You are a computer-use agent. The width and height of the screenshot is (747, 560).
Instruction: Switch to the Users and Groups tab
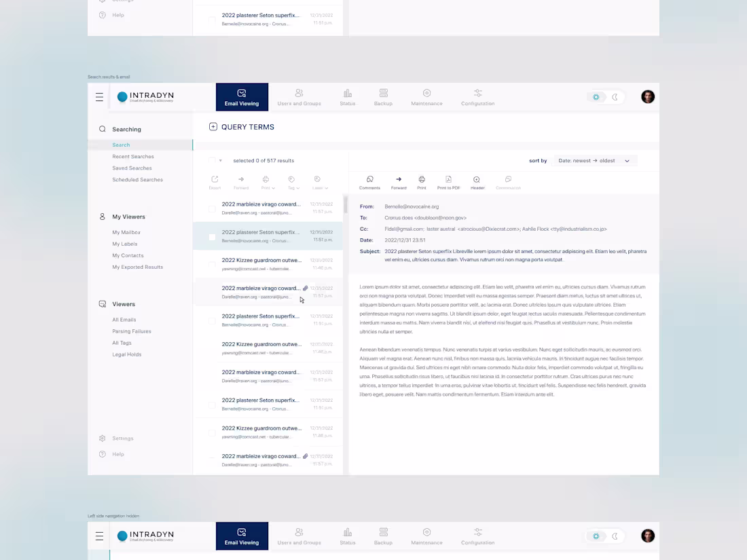[x=299, y=96]
